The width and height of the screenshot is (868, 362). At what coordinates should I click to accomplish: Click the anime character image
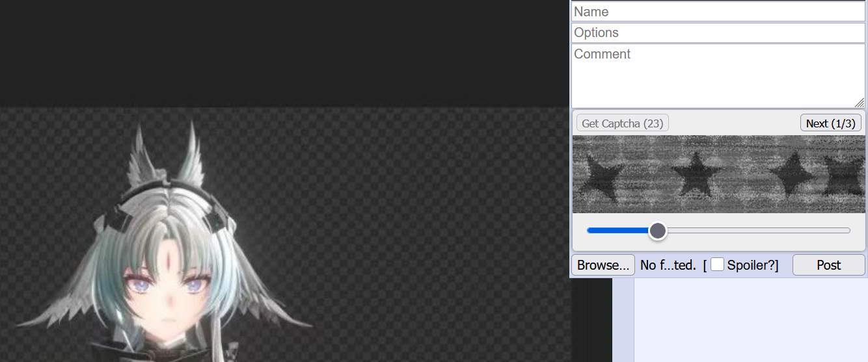click(x=286, y=235)
